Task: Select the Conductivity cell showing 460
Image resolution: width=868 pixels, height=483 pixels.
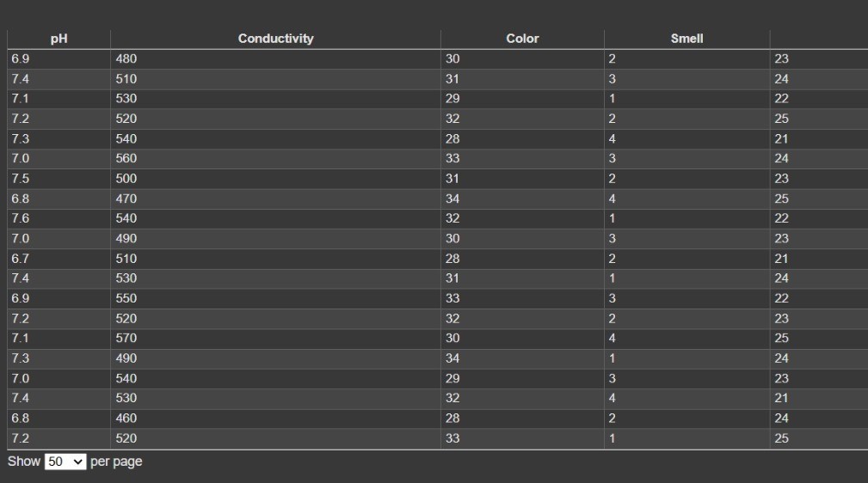Action: point(275,419)
